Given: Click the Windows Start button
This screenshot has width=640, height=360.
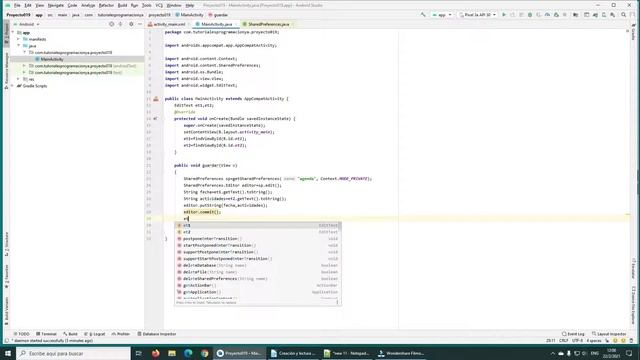Looking at the screenshot, I should 8,353.
